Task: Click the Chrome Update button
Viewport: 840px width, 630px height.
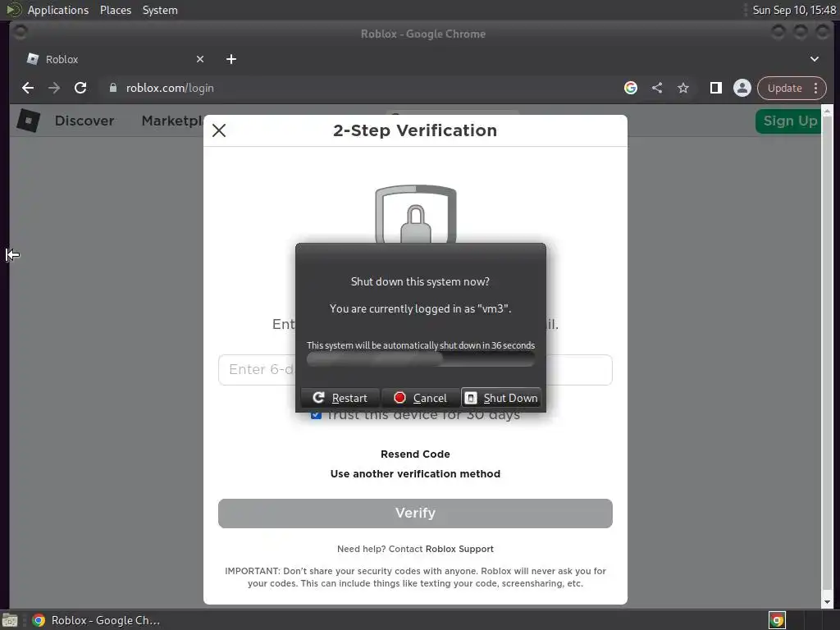Action: (784, 88)
